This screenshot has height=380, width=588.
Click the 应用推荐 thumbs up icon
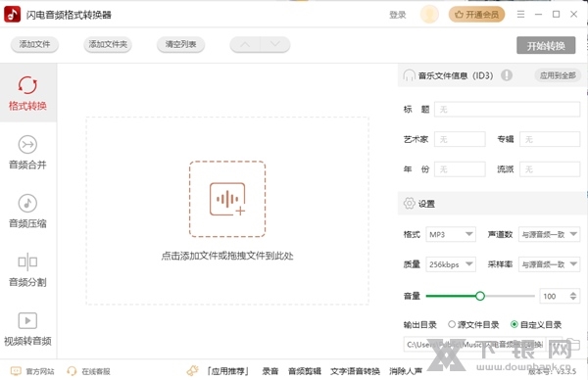(192, 370)
